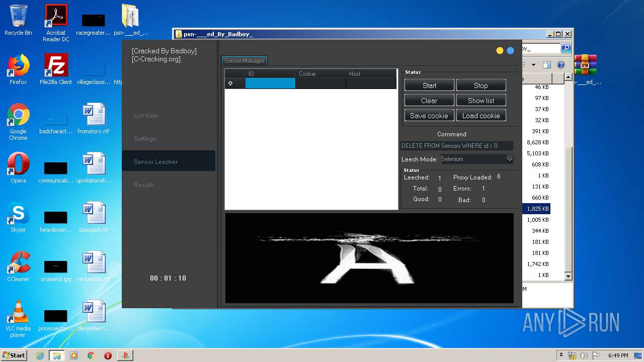Click the Start button in Status panel
The height and width of the screenshot is (362, 644).
pyautogui.click(x=429, y=85)
